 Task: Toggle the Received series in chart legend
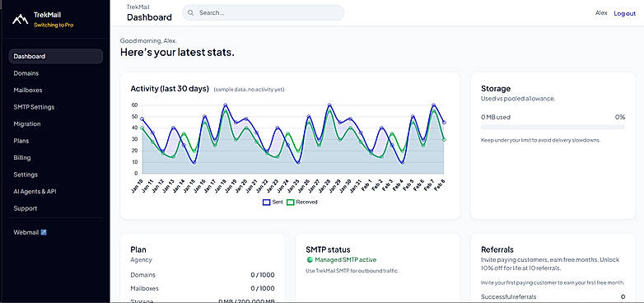(x=302, y=202)
